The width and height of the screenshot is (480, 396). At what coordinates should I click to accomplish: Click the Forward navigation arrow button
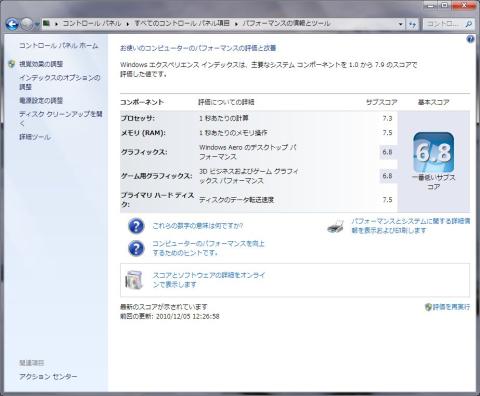(x=27, y=24)
